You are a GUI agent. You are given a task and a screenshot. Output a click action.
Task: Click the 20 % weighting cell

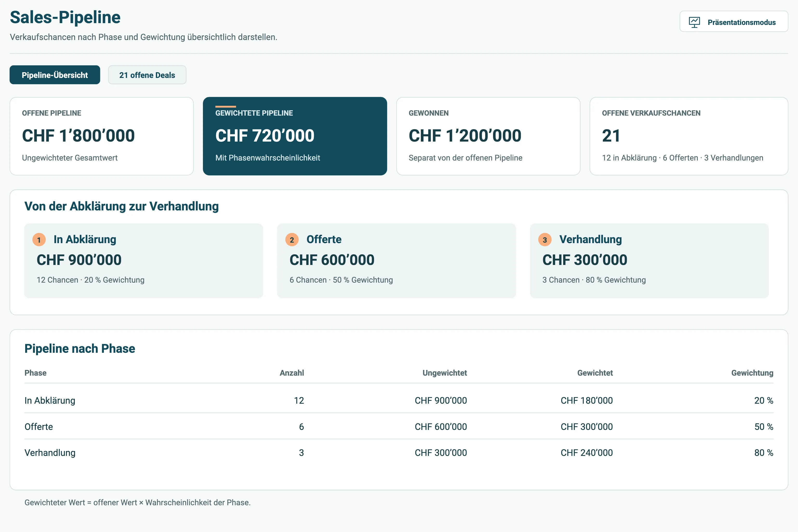764,400
